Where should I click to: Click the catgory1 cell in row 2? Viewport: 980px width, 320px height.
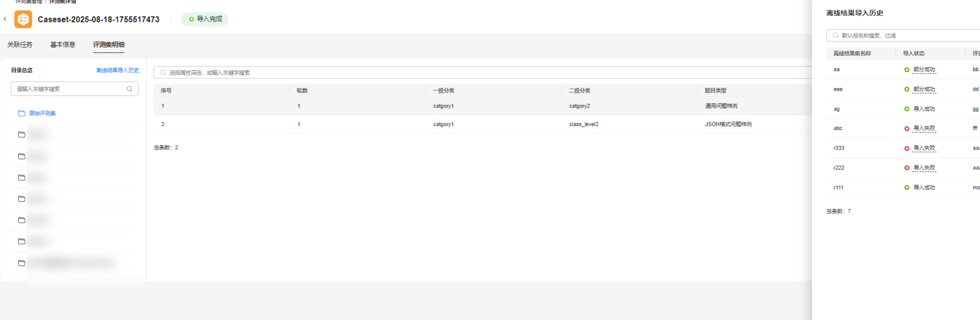click(443, 124)
